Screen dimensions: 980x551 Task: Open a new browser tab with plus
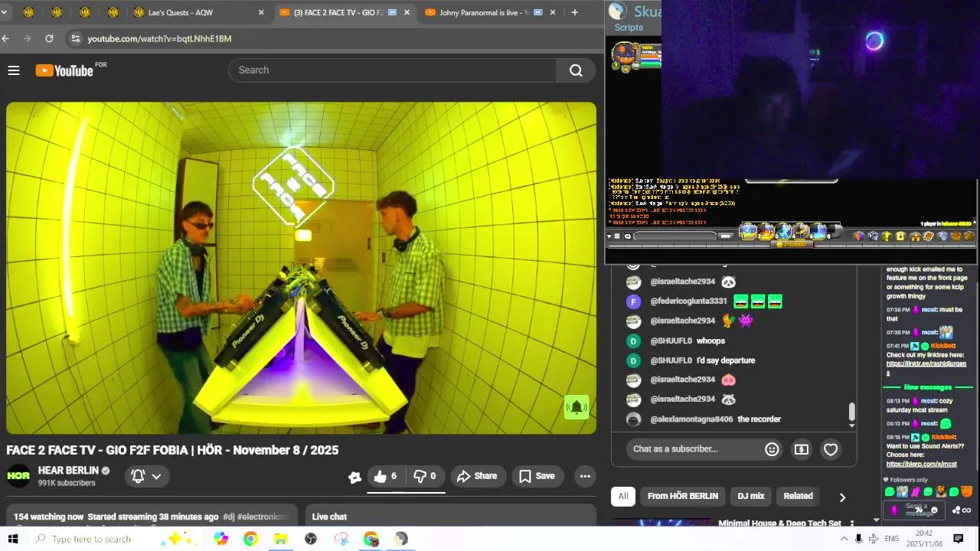point(574,12)
